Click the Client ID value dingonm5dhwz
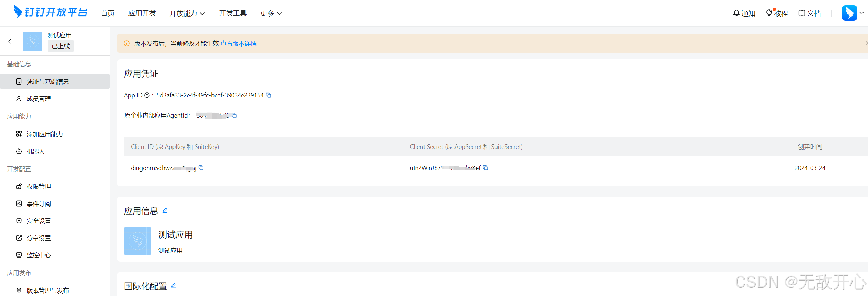 [x=164, y=168]
